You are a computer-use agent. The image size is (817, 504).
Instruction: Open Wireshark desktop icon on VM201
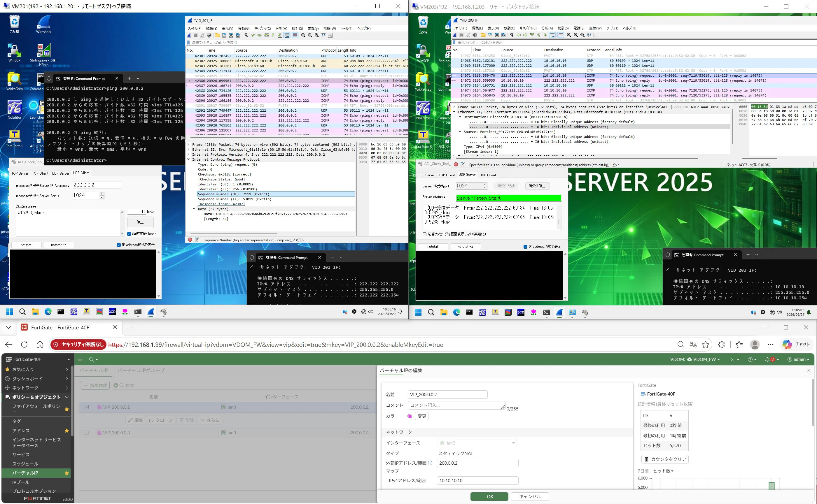(44, 24)
